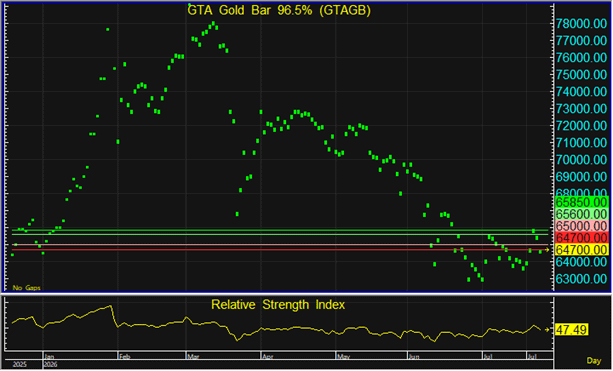Click the No Gaps indicator text
This screenshot has width=613, height=371.
(27, 288)
